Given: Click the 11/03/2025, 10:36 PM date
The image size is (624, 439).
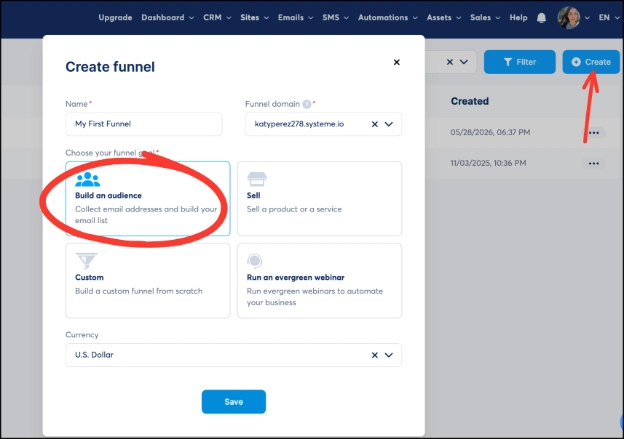Looking at the screenshot, I should (x=488, y=163).
